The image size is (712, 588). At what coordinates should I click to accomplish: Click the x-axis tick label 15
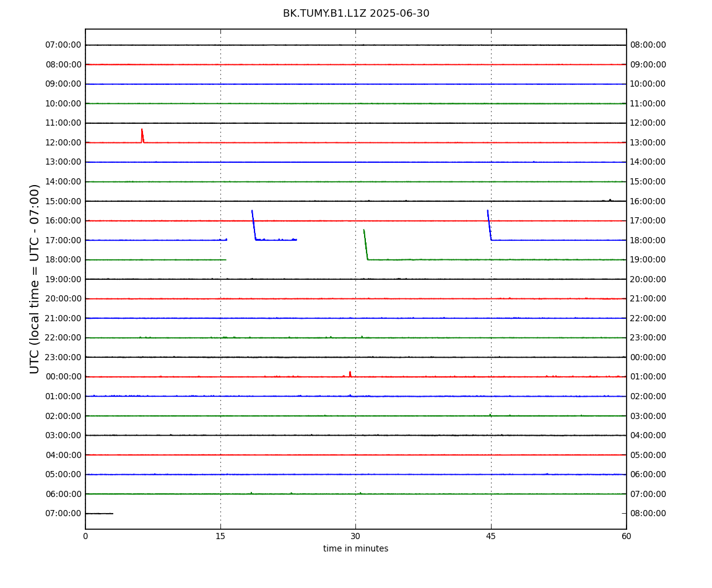220,536
